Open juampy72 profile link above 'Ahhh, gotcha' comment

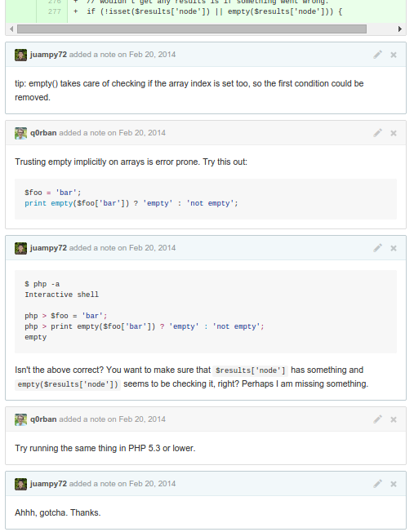(48, 484)
